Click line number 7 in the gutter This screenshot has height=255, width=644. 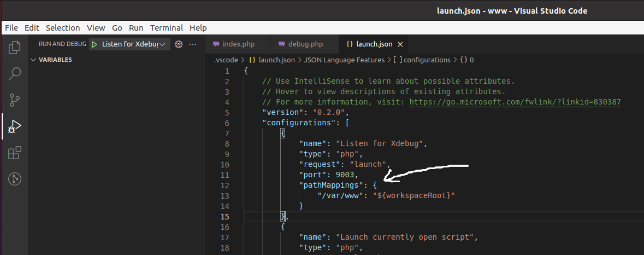227,134
